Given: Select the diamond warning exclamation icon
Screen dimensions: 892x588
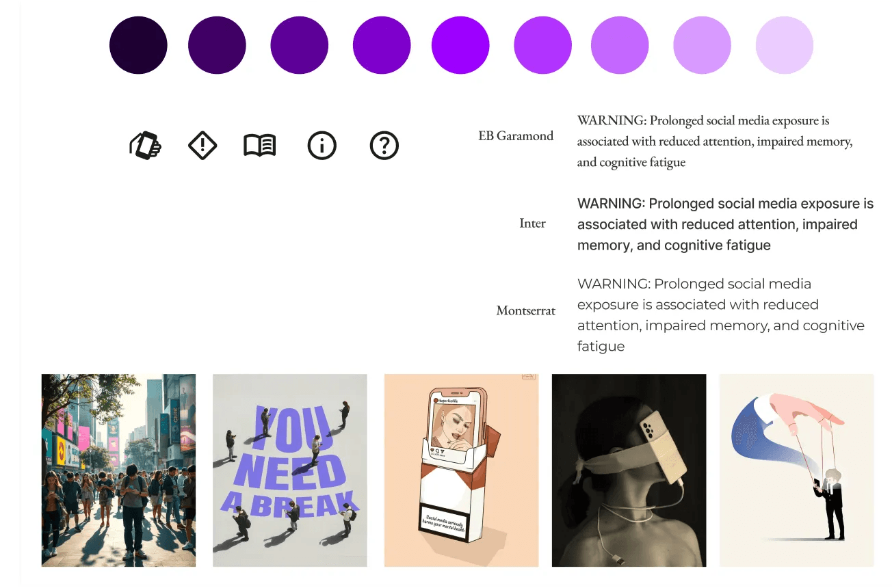Looking at the screenshot, I should 202,146.
